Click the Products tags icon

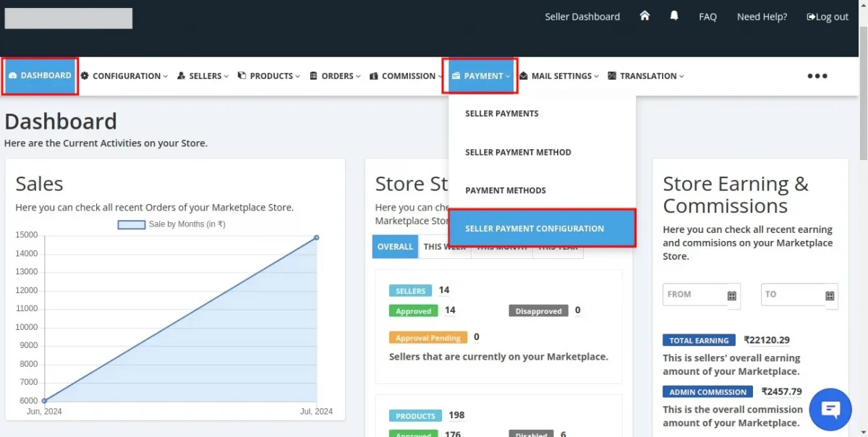(242, 76)
